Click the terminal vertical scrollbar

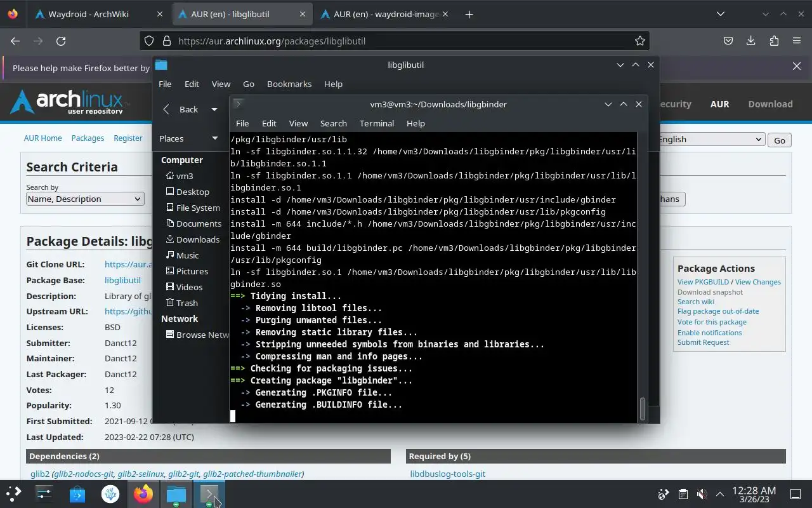pyautogui.click(x=642, y=408)
